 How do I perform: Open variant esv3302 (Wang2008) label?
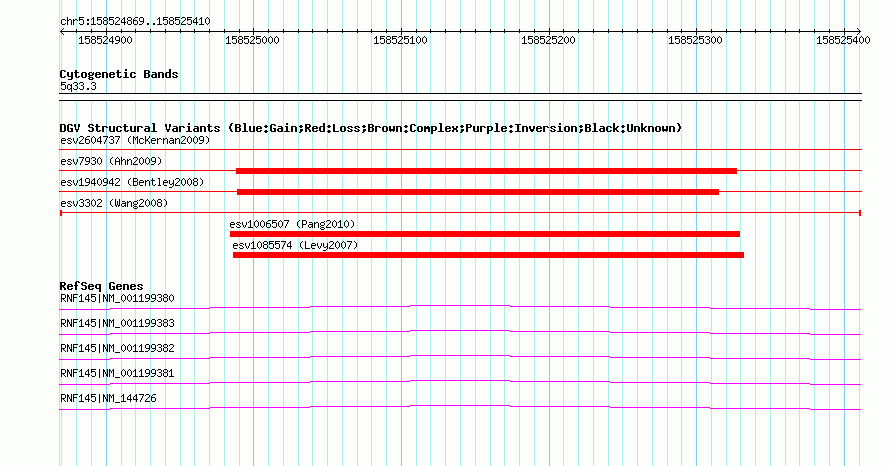pyautogui.click(x=114, y=203)
